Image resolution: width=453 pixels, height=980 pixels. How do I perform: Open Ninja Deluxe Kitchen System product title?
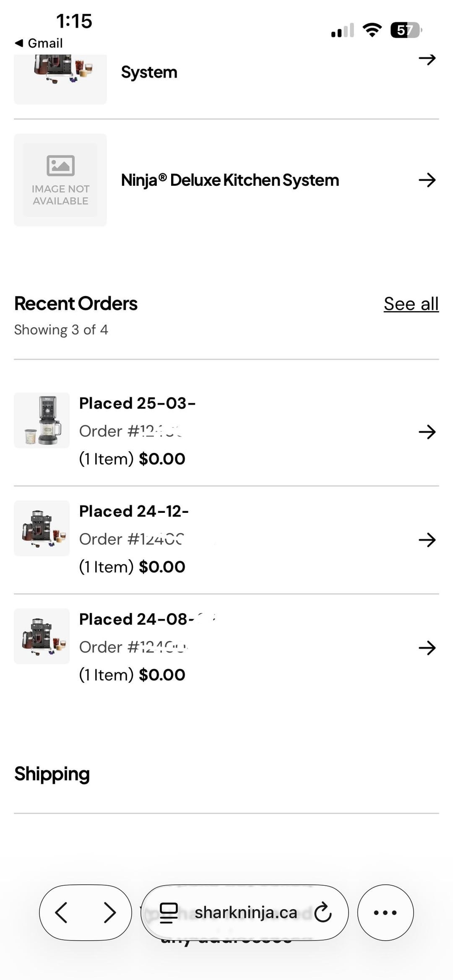point(230,180)
